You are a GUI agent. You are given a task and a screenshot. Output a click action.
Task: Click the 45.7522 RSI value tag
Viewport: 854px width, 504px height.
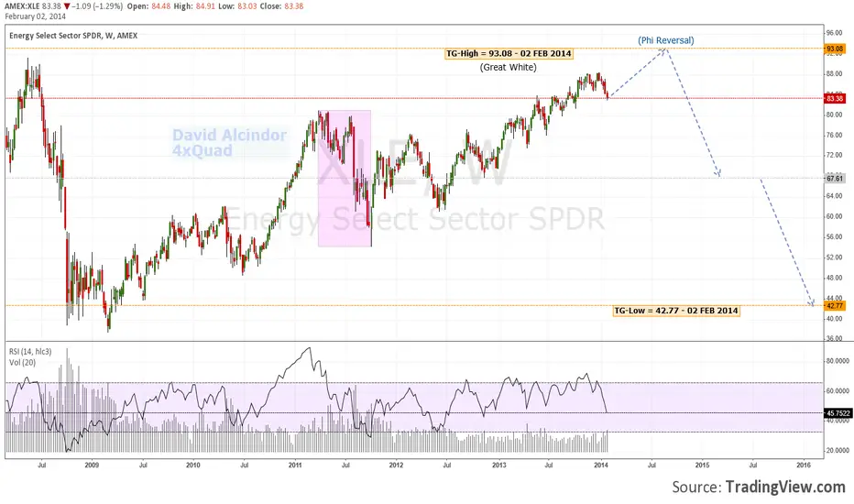(838, 413)
